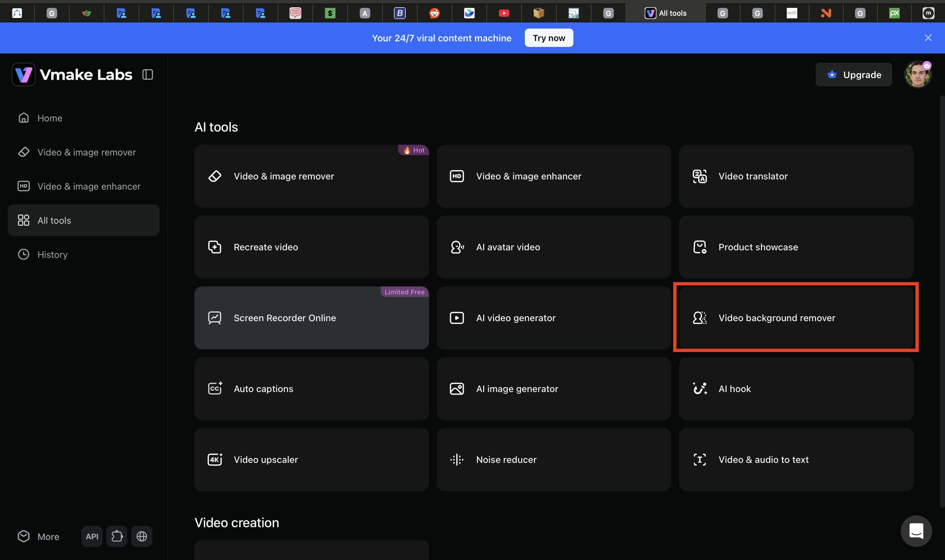
Task: Click the globe language icon
Action: coord(141,536)
